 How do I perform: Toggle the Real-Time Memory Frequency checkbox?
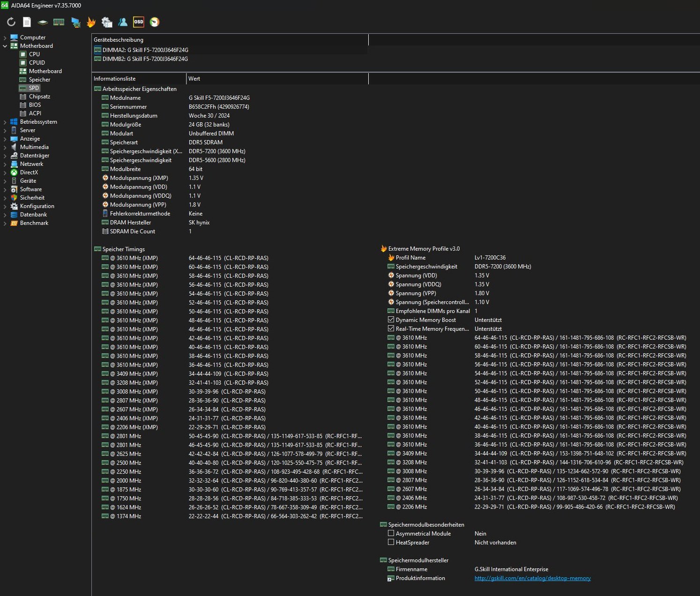(391, 328)
